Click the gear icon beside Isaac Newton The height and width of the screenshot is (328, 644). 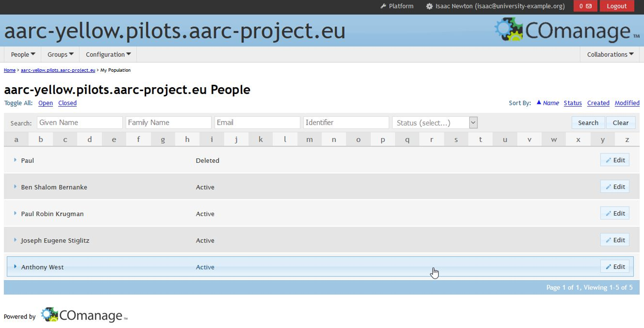click(x=429, y=6)
